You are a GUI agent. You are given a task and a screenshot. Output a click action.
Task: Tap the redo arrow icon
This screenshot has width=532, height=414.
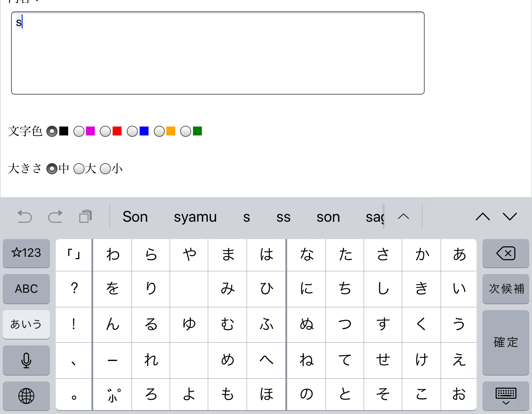pos(55,217)
